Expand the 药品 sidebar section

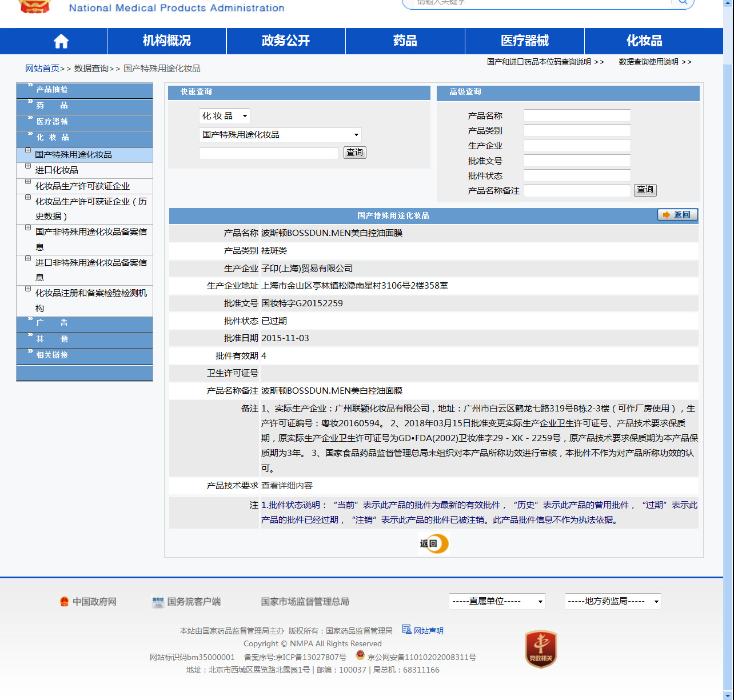pyautogui.click(x=85, y=106)
